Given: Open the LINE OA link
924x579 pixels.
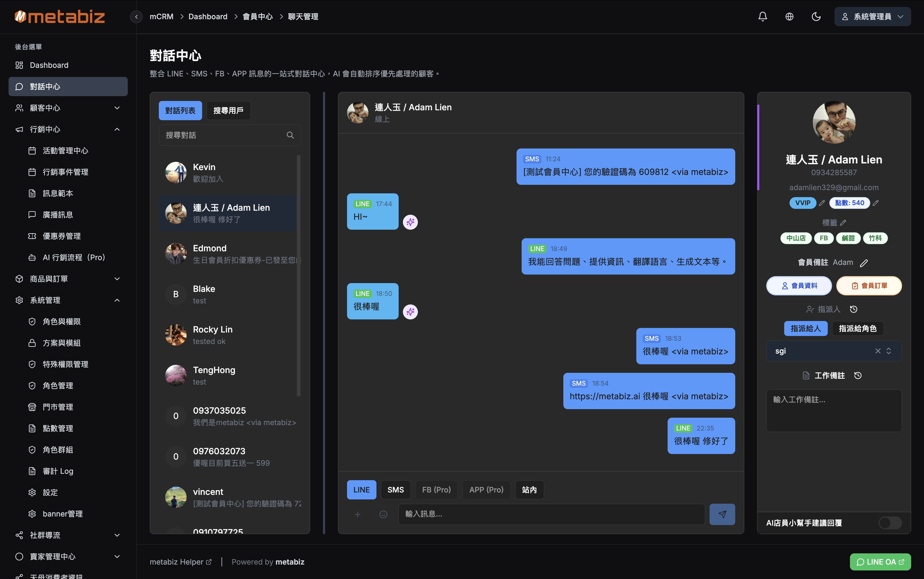Looking at the screenshot, I should [x=880, y=562].
